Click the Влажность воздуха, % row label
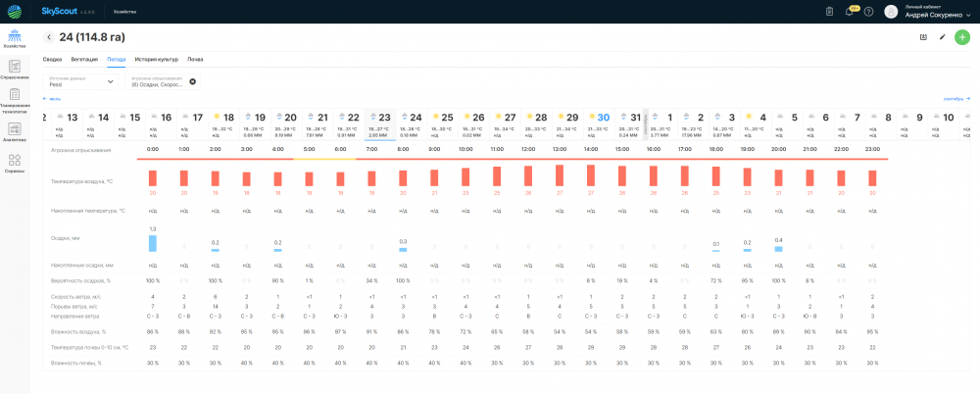 coord(78,331)
